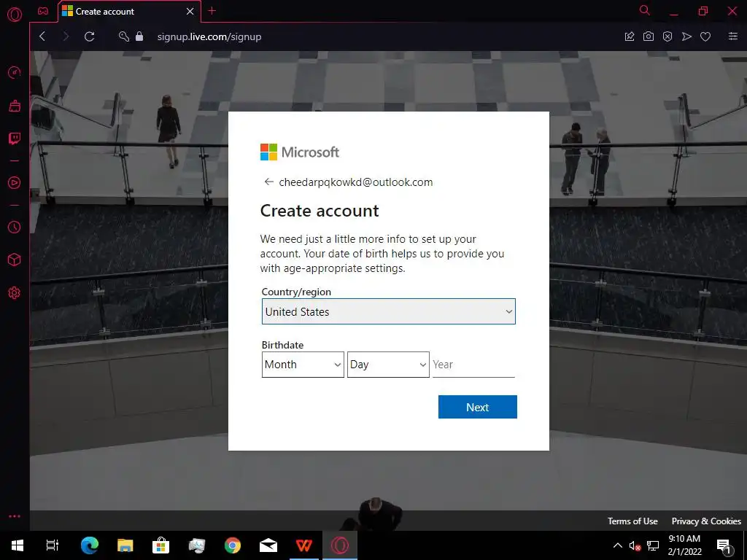Viewport: 747px width, 560px height.
Task: Click the Year input field
Action: [473, 365]
